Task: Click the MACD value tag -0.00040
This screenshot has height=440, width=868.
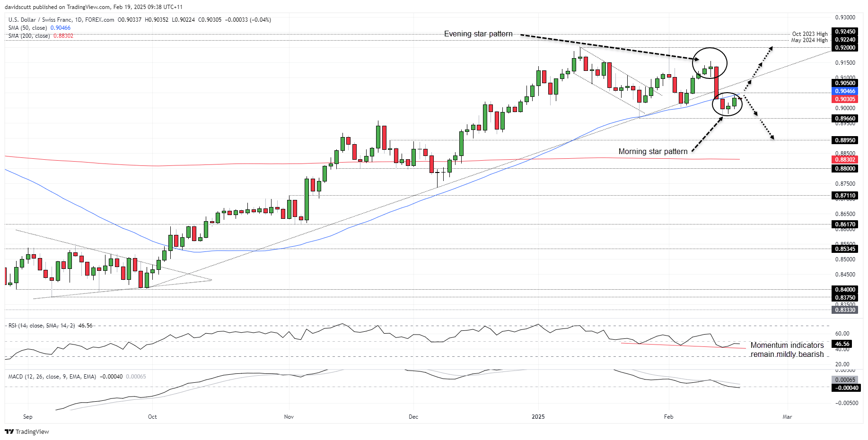Action: click(x=845, y=388)
